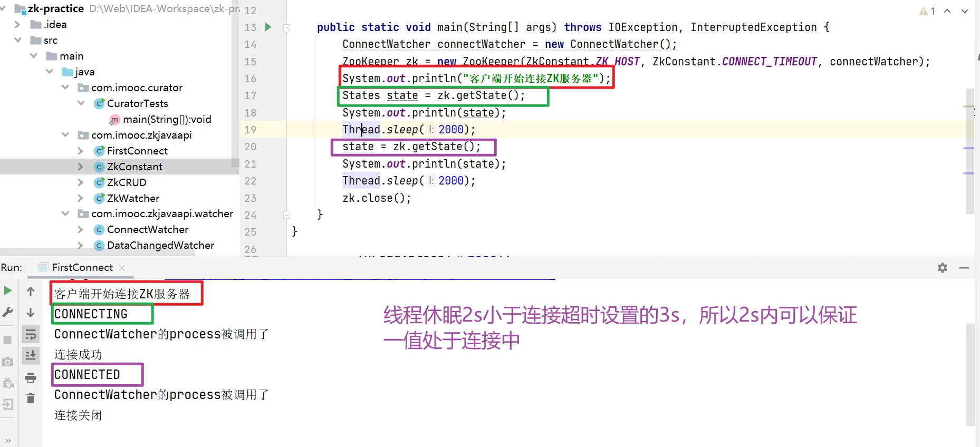This screenshot has width=980, height=447.
Task: Run main method from line 13 gutter
Action: tap(268, 27)
